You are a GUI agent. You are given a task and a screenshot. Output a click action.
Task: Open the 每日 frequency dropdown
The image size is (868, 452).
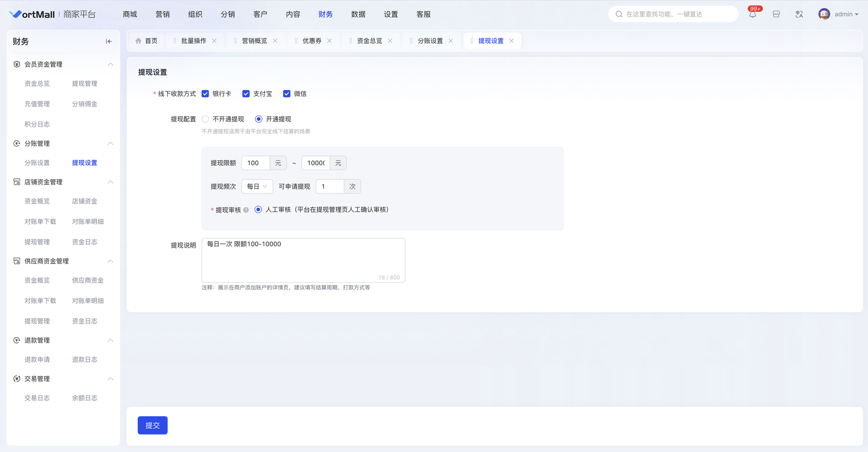tap(257, 186)
